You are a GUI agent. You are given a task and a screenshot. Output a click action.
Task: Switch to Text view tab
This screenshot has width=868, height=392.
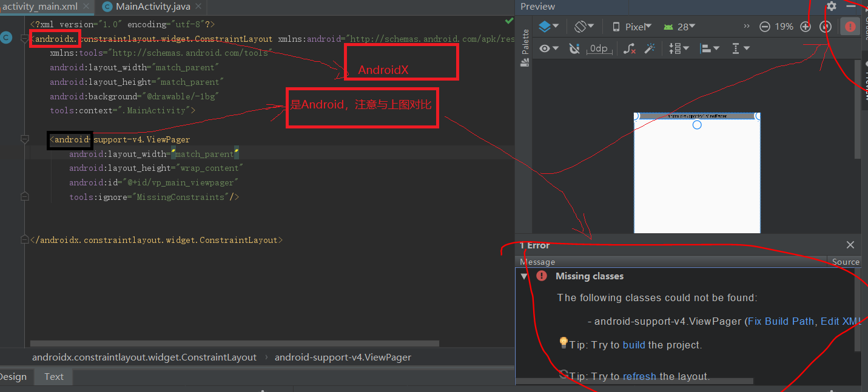pyautogui.click(x=54, y=377)
